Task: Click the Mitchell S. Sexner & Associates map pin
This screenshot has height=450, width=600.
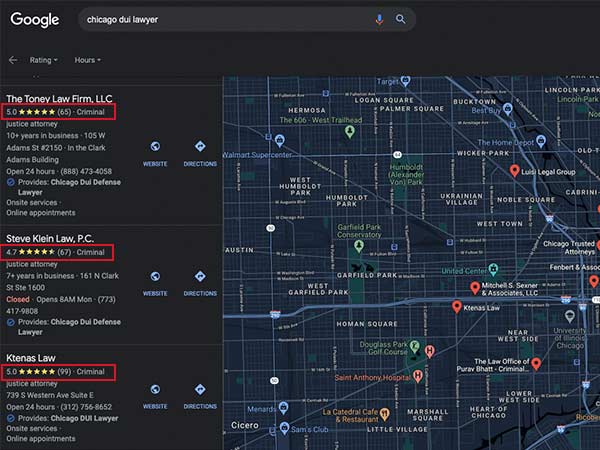Action: [x=475, y=288]
